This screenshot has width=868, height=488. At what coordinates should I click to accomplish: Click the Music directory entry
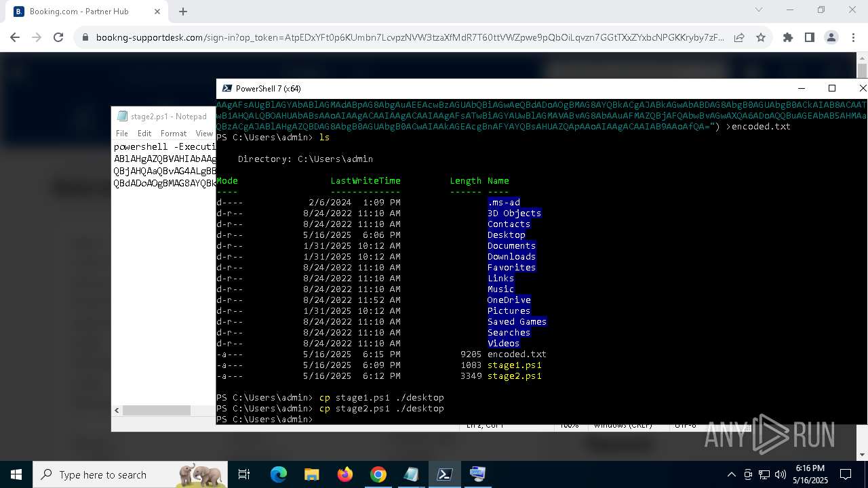tap(500, 289)
